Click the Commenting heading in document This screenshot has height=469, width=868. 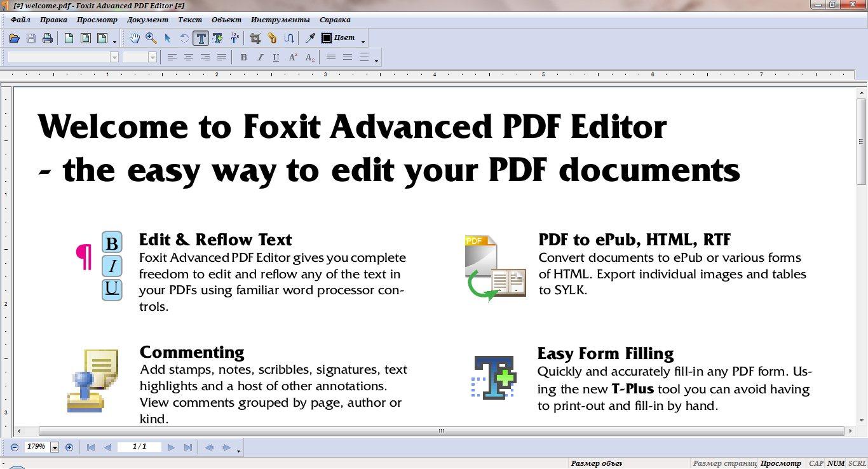coord(192,352)
